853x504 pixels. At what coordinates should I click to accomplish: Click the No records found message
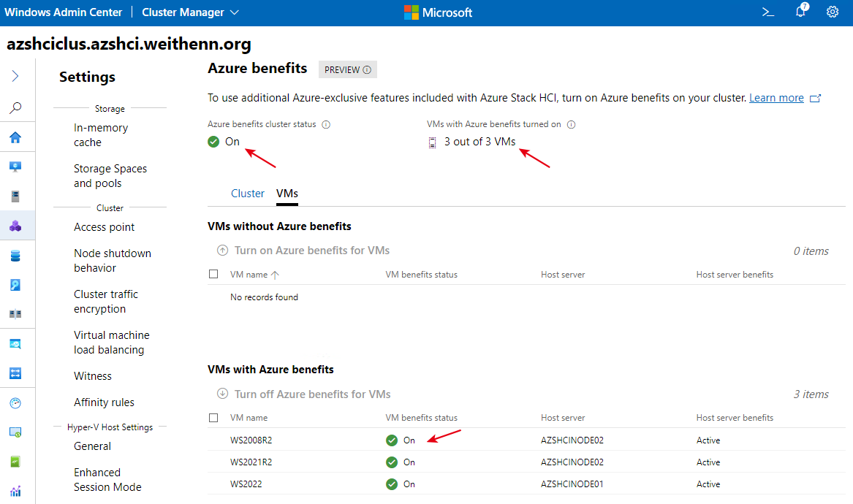(x=264, y=297)
